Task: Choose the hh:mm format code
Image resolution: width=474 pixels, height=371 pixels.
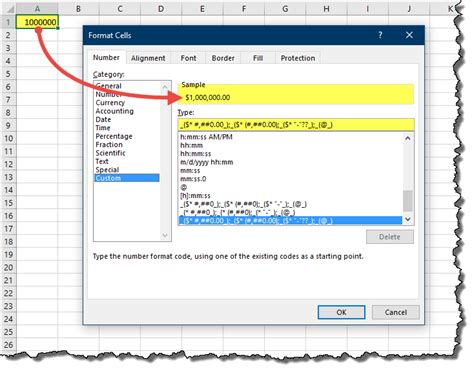Action: (x=191, y=145)
